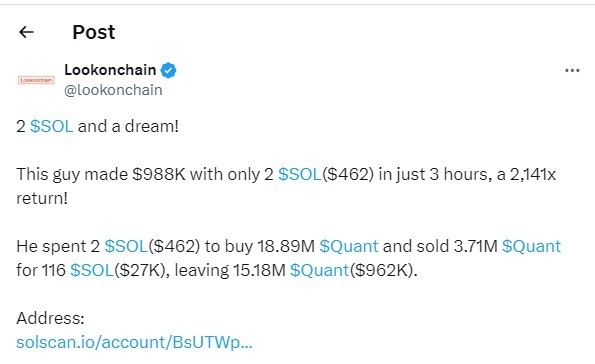
Task: Open $SOL cashtag after "for 116"
Action: pyautogui.click(x=92, y=270)
